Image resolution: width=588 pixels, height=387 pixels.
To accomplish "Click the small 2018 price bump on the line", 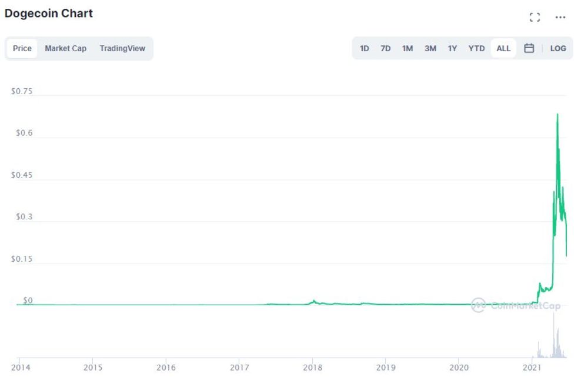I will coord(313,301).
